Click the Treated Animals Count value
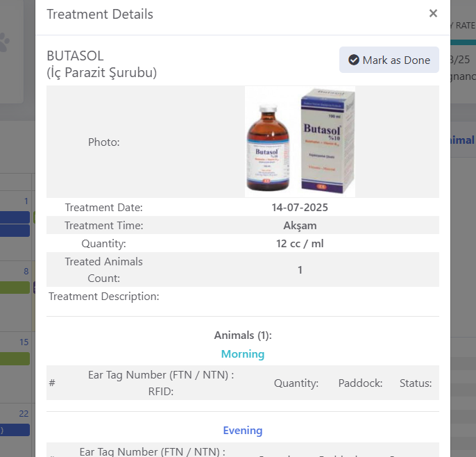Screen dimensions: 476x457 click(300, 269)
